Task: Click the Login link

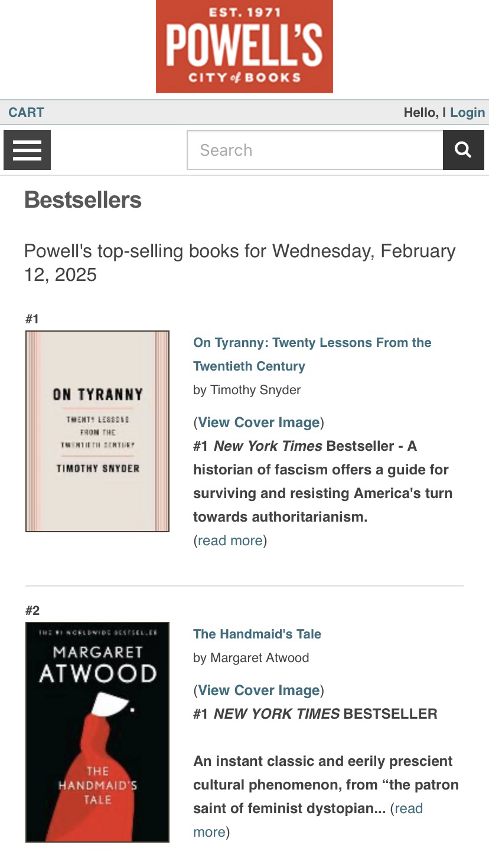Action: (467, 112)
